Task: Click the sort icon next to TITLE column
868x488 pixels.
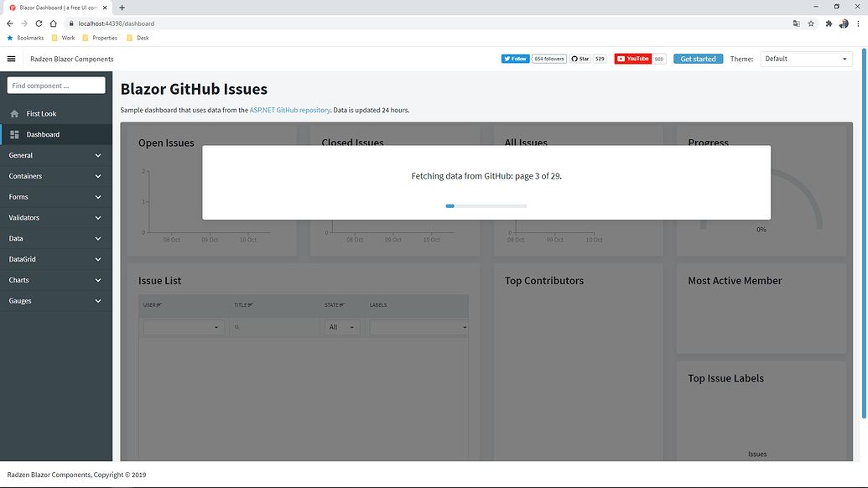Action: click(x=252, y=305)
